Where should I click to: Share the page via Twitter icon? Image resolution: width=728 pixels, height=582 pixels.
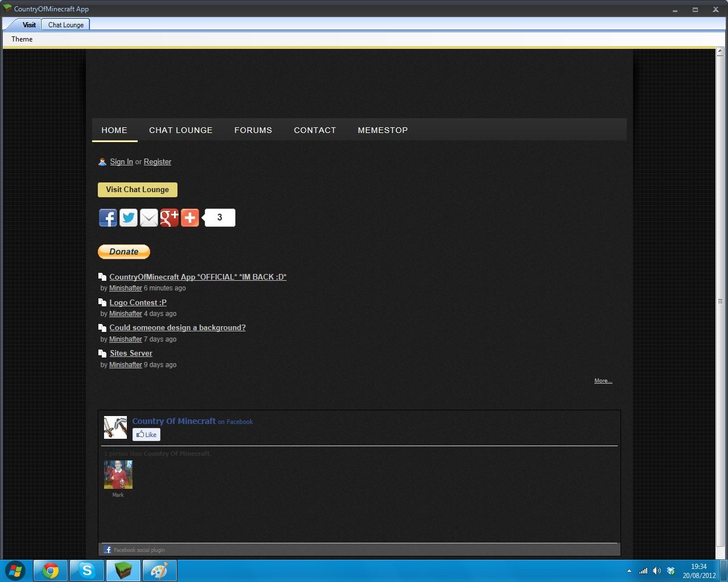point(129,218)
